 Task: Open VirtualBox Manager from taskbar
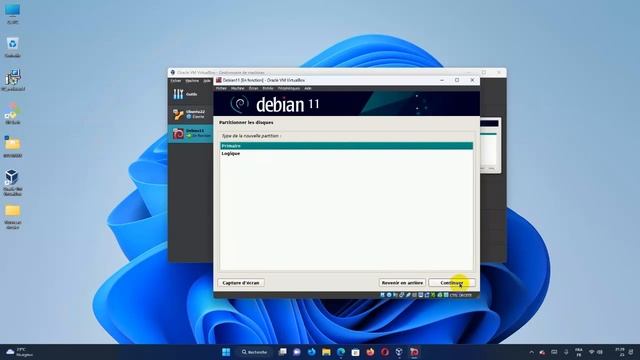coord(399,352)
